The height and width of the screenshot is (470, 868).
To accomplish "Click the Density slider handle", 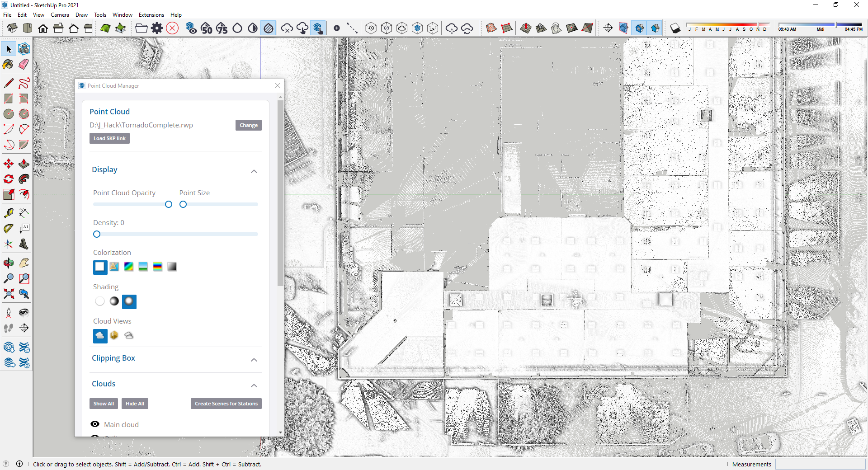I will coord(97,234).
